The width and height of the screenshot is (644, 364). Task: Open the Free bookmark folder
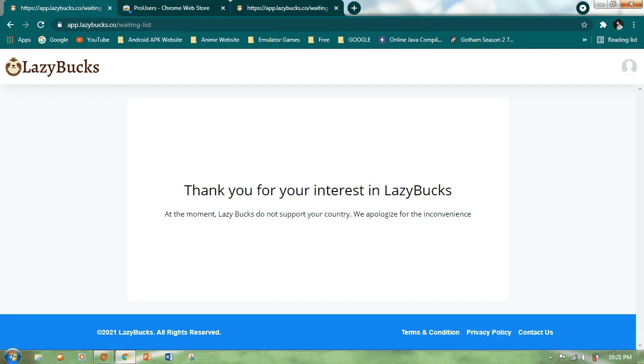[319, 40]
